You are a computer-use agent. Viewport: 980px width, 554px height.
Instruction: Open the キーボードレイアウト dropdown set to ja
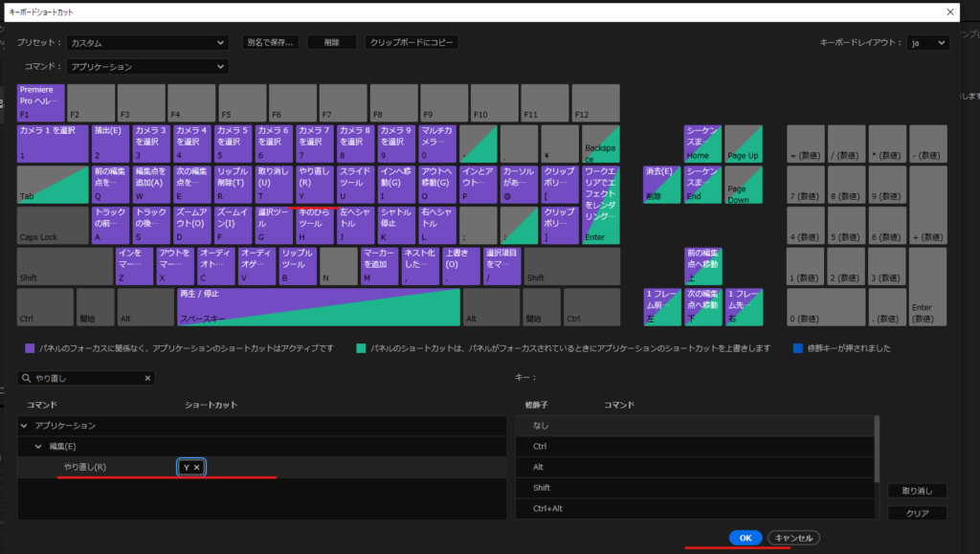pyautogui.click(x=927, y=43)
